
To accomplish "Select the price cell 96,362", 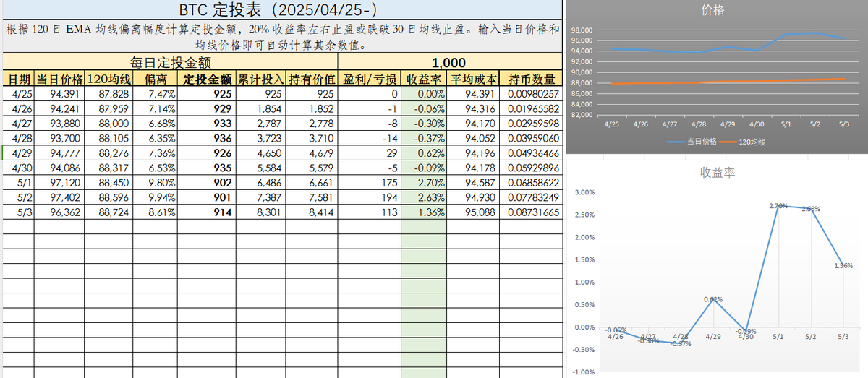I will pyautogui.click(x=59, y=212).
